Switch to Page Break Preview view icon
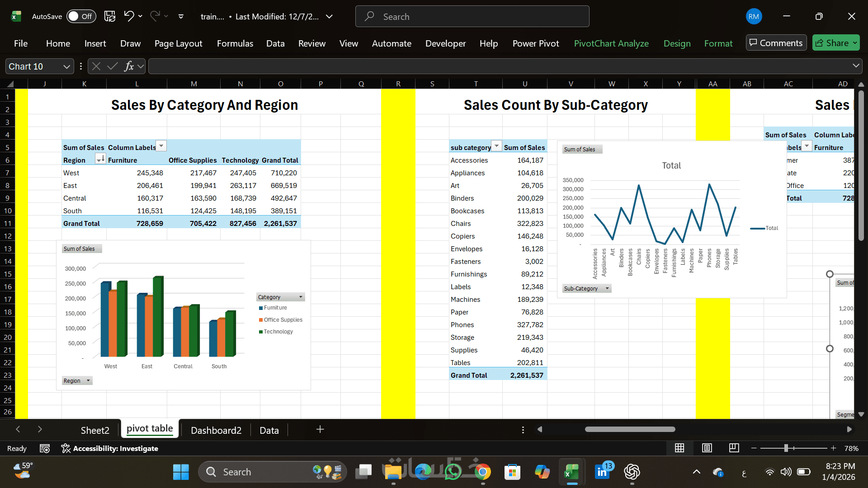Image resolution: width=868 pixels, height=488 pixels. pos(734,448)
